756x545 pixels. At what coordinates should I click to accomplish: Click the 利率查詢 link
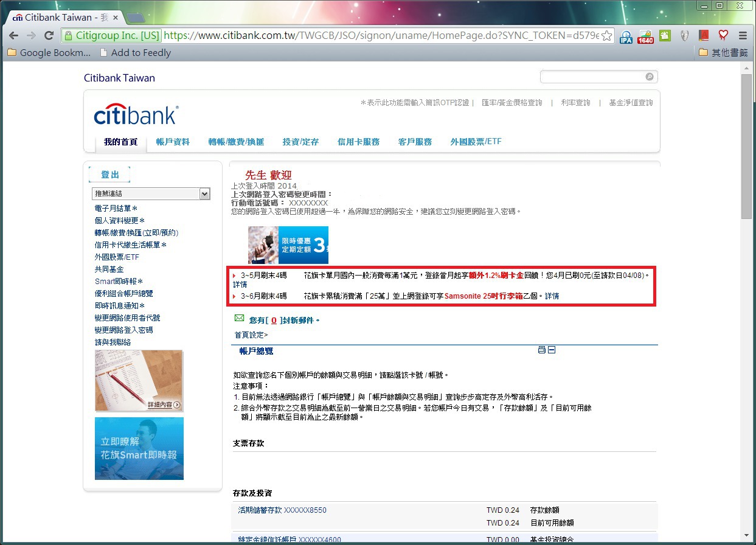click(x=575, y=103)
